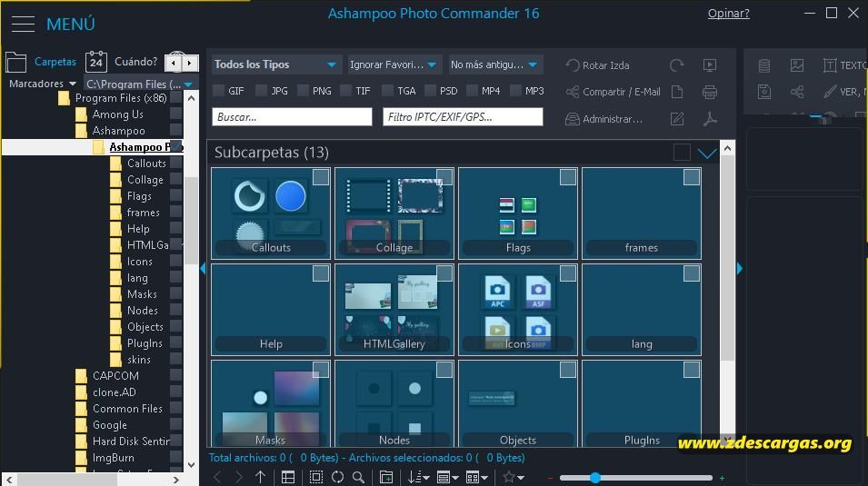
Task: Click the edit pencil-in-square icon
Action: (677, 118)
